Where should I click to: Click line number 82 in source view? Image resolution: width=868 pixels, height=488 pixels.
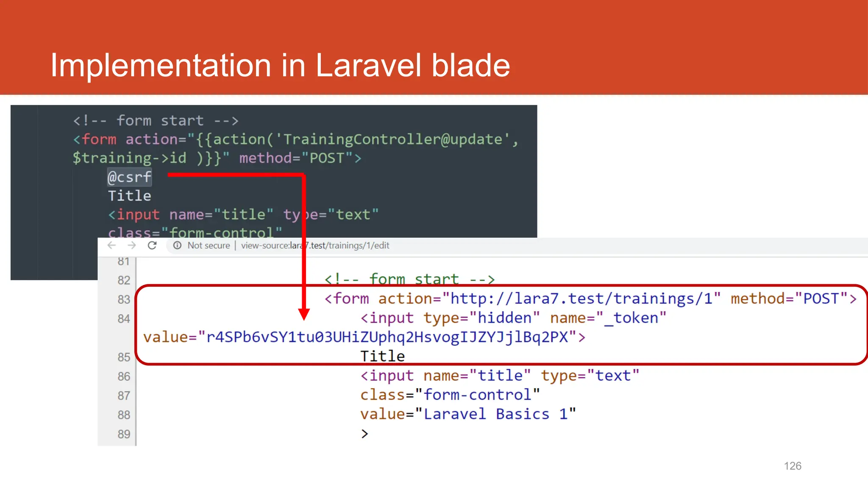tap(124, 280)
